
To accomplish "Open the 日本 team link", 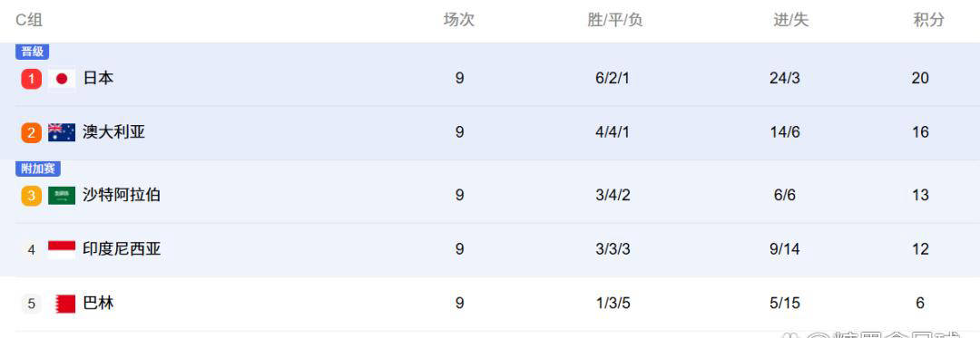I will (98, 79).
